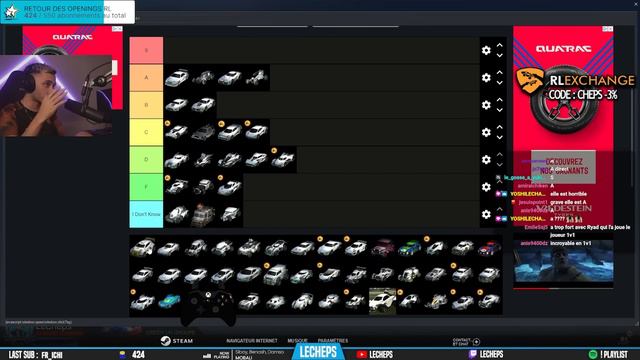
Task: Click chat message 'incroyable en 1v1'
Action: click(571, 243)
